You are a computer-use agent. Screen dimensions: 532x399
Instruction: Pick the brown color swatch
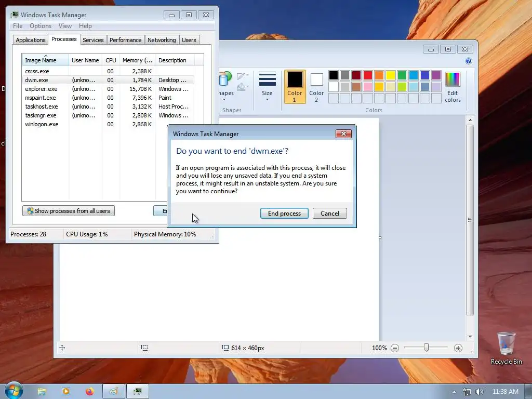pos(356,87)
